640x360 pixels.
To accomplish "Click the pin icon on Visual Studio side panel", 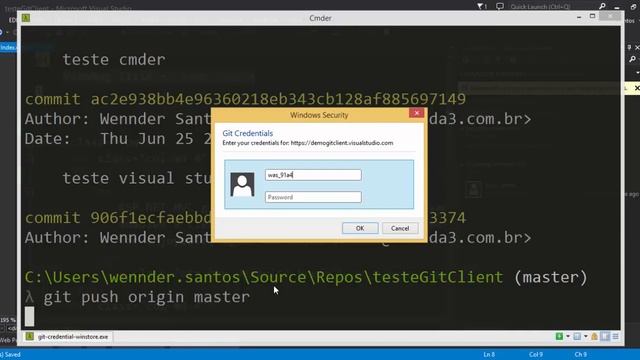I will tap(629, 47).
